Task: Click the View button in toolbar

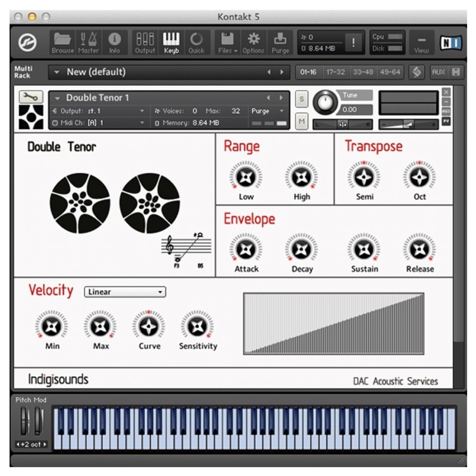Action: tap(421, 42)
